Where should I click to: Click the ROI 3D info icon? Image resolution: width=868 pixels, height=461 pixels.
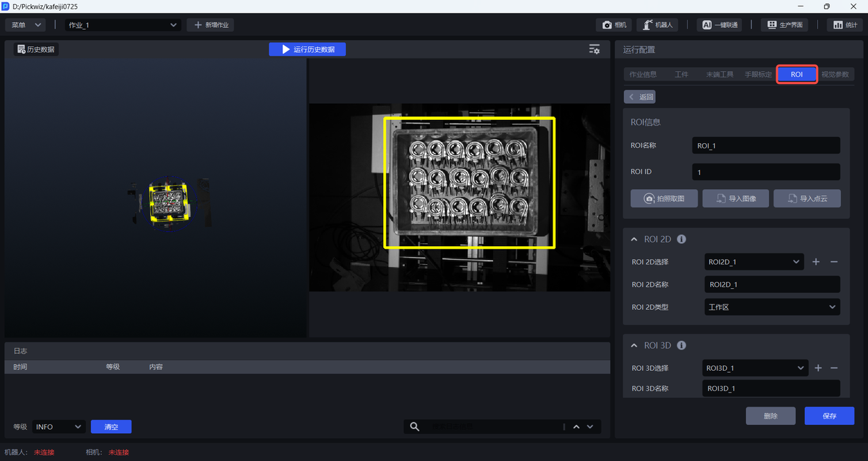click(682, 345)
